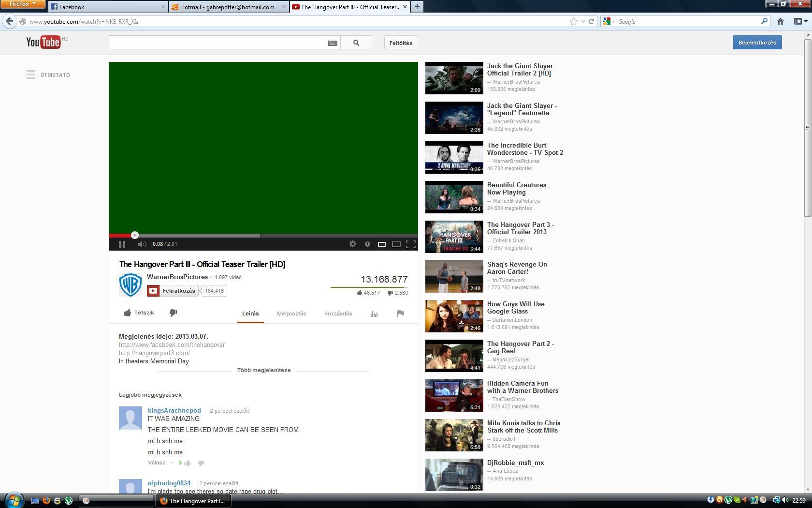The width and height of the screenshot is (812, 508).
Task: Open a new browser tab
Action: 417,7
